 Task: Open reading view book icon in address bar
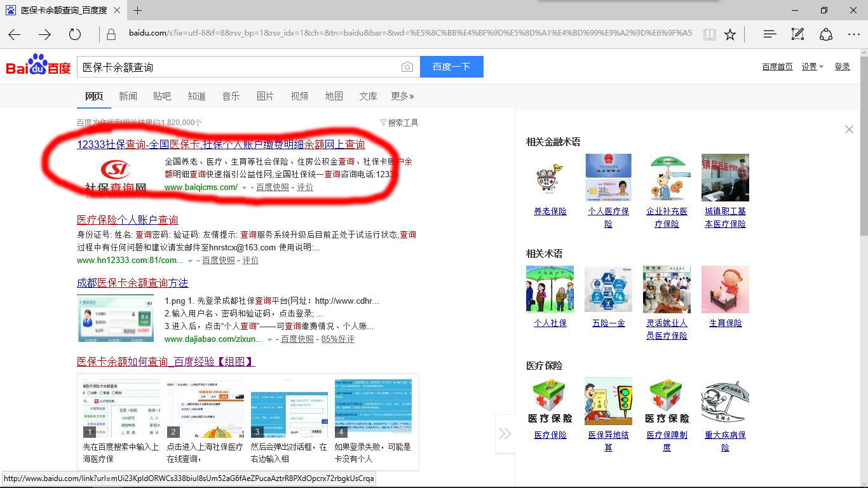pos(709,34)
